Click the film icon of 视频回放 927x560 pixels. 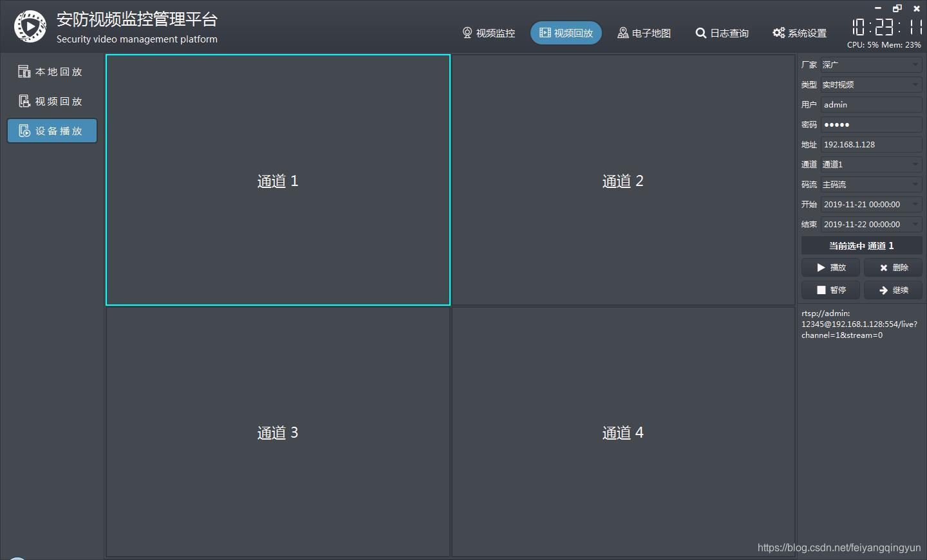pyautogui.click(x=545, y=33)
